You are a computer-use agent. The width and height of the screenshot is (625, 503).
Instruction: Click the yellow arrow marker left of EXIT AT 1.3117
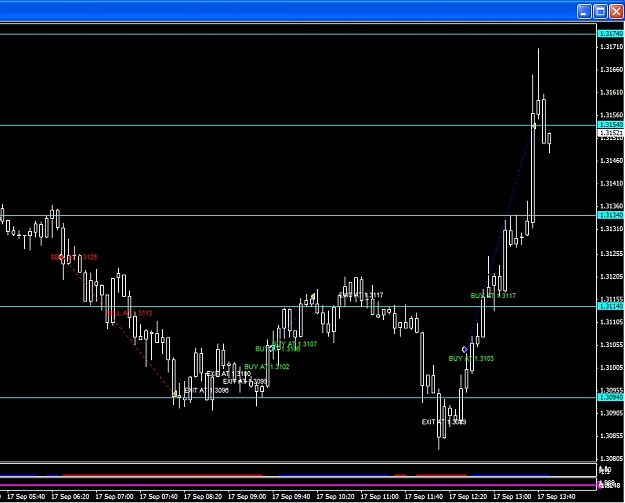(313, 297)
